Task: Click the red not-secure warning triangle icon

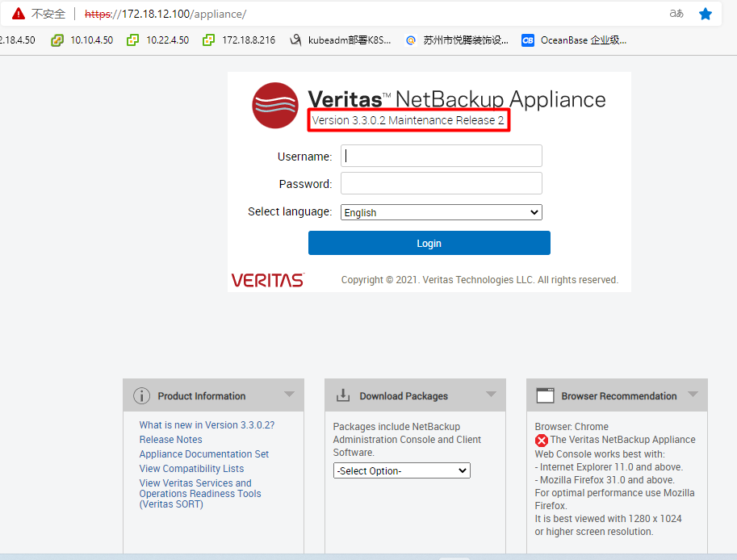Action: click(x=19, y=14)
